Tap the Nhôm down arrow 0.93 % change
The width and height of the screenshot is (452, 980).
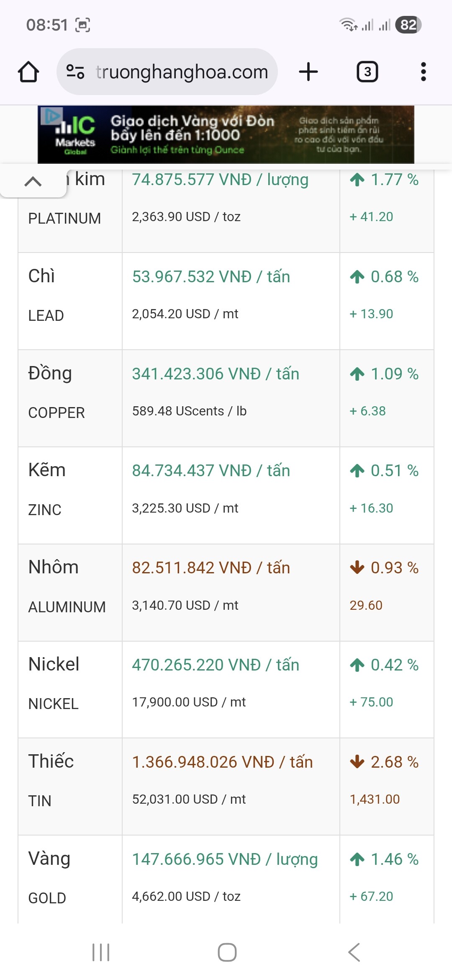384,568
